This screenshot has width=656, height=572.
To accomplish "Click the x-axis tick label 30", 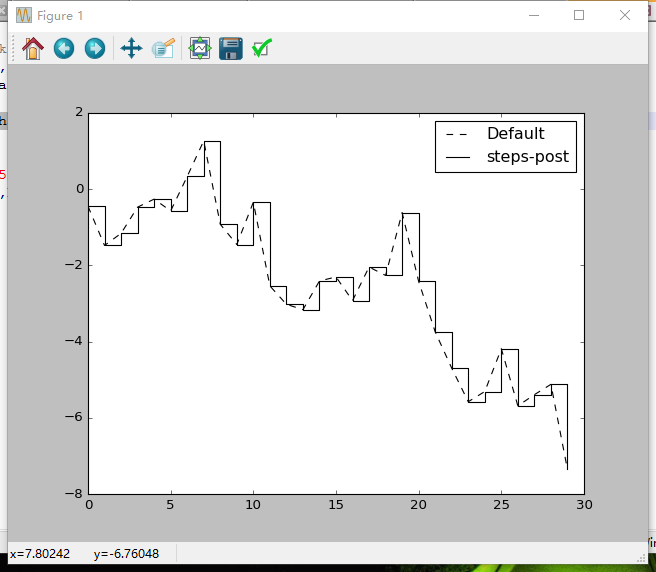I will click(x=584, y=505).
